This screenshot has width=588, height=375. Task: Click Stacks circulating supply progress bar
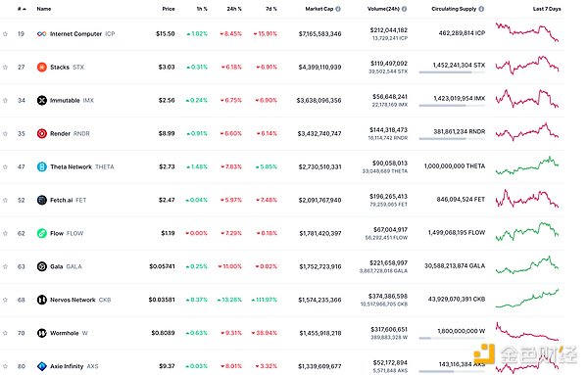tap(452, 72)
